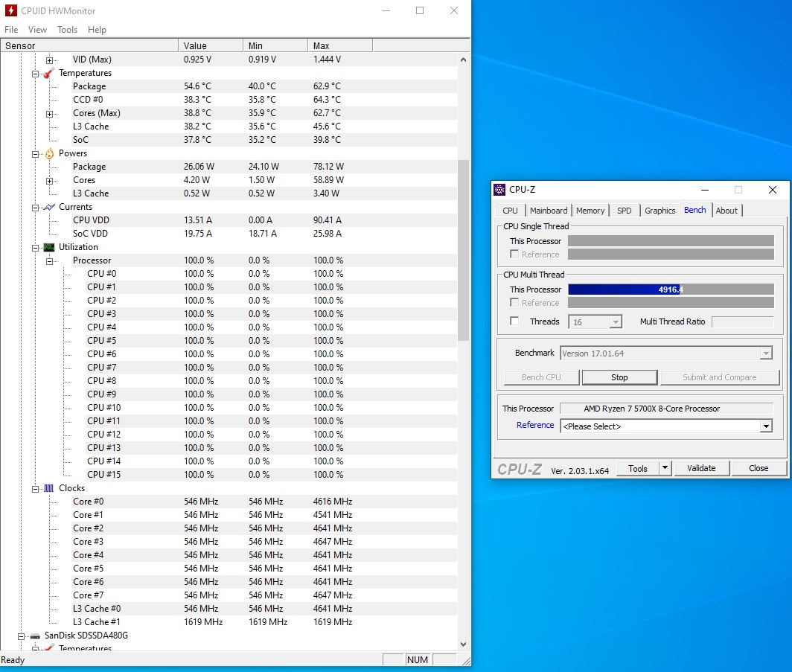792x672 pixels.
Task: Switch to the CPU tab in CPU-Z
Action: pyautogui.click(x=510, y=211)
